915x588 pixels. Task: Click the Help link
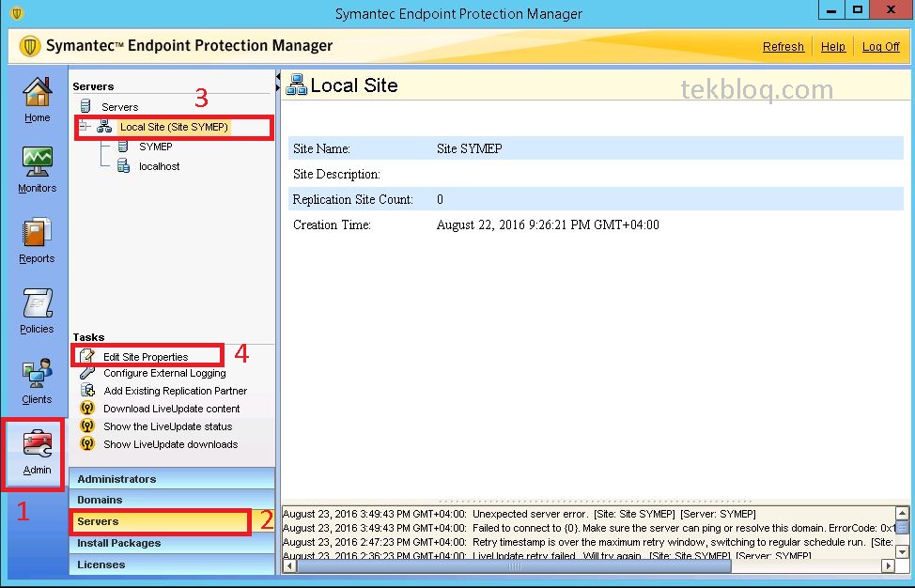[x=832, y=47]
